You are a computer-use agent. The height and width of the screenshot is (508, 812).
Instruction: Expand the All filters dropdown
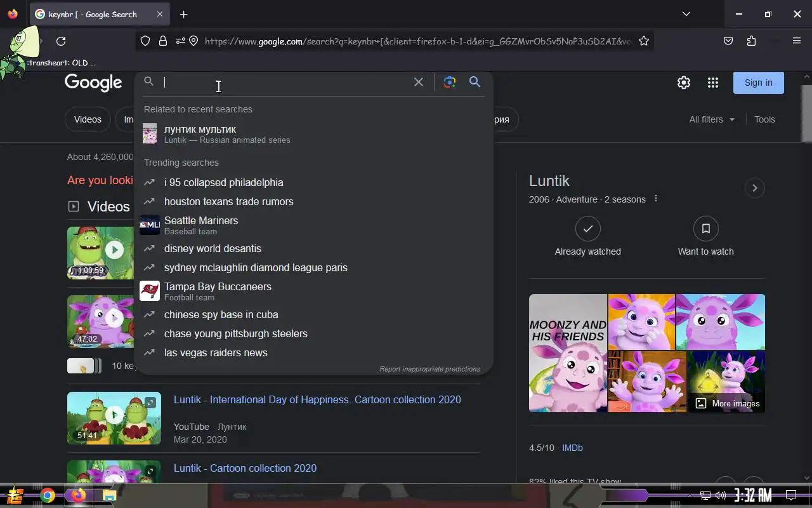tap(712, 119)
